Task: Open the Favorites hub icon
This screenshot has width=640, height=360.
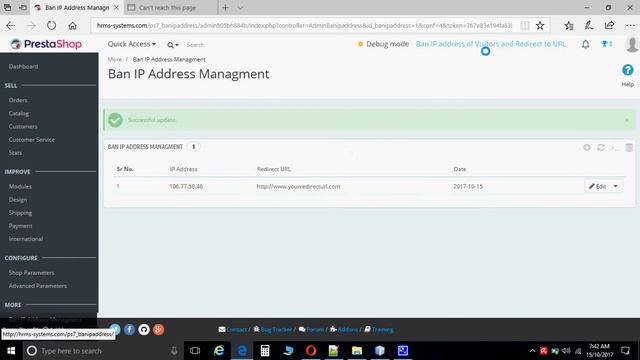Action: (569, 26)
